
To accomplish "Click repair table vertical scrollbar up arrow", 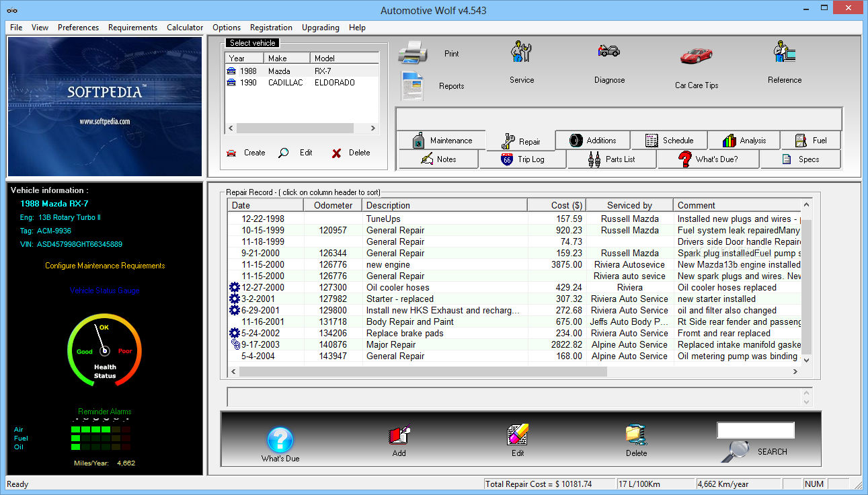I will click(807, 205).
